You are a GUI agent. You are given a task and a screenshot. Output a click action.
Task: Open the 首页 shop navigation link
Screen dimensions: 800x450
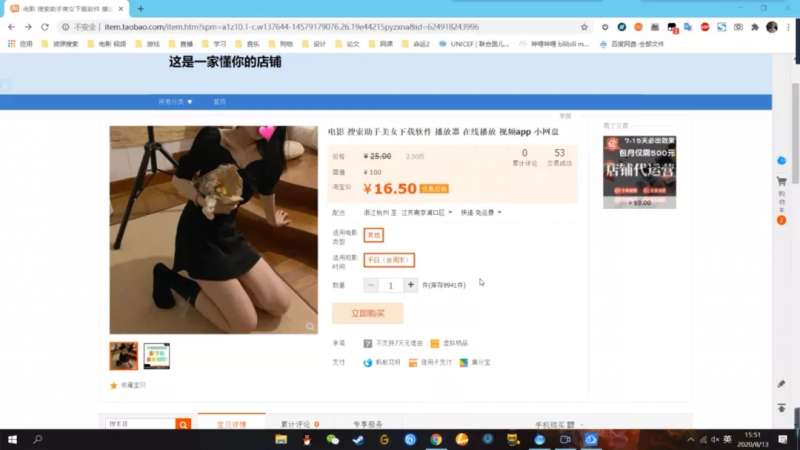219,102
